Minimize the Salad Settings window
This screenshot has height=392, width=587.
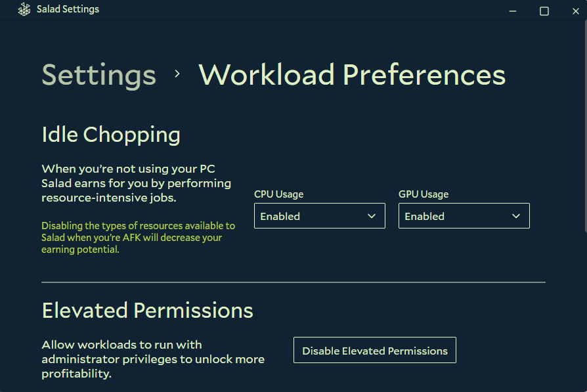512,11
